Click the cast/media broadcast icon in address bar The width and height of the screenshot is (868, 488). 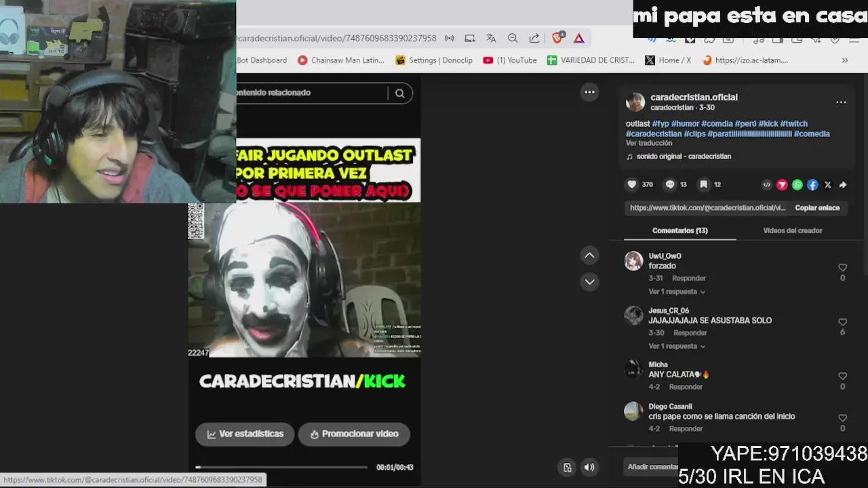click(x=450, y=39)
